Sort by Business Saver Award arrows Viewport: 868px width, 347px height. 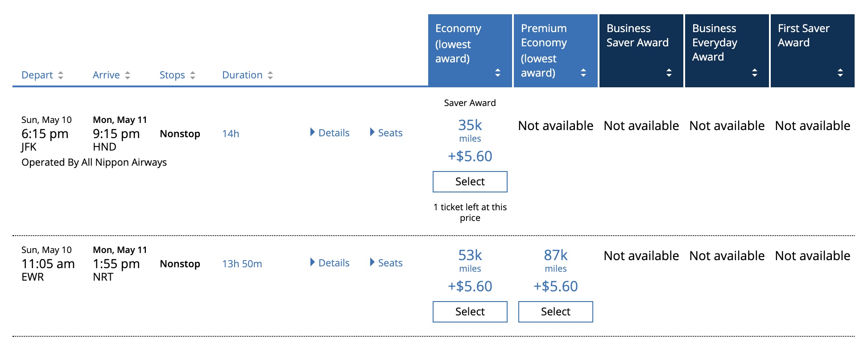click(669, 73)
